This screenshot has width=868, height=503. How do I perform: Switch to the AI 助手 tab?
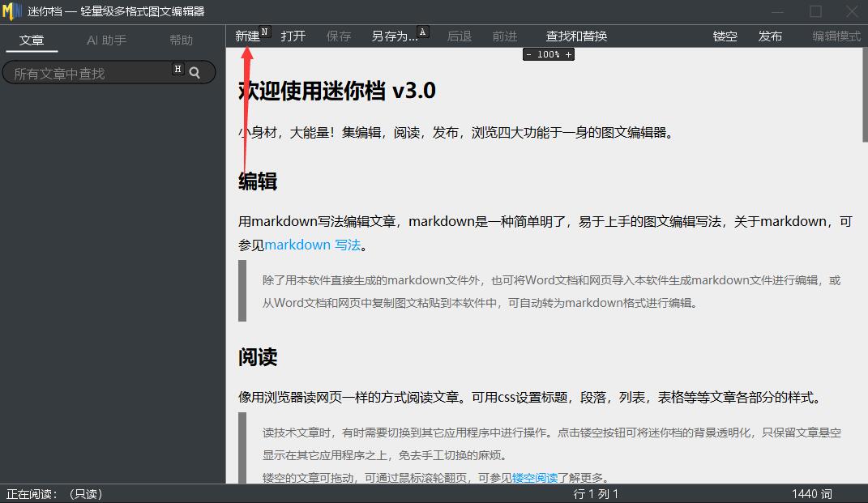pos(106,39)
